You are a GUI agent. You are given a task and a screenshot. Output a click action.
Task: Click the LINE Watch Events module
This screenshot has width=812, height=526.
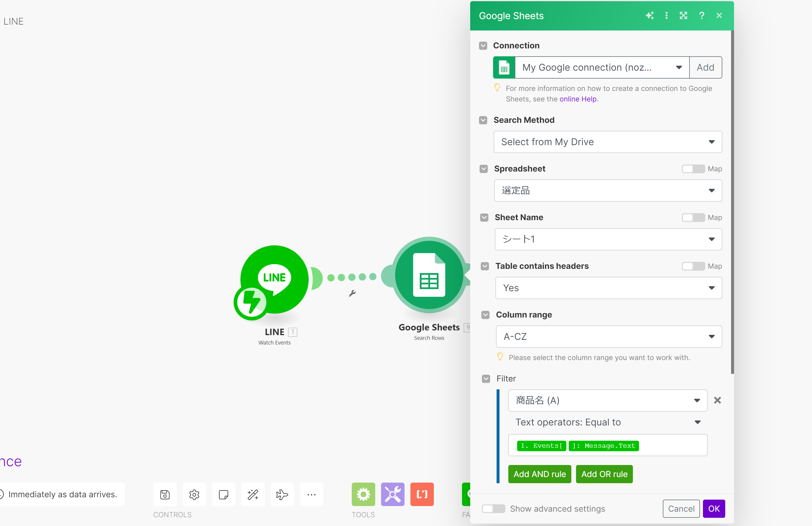(x=274, y=279)
